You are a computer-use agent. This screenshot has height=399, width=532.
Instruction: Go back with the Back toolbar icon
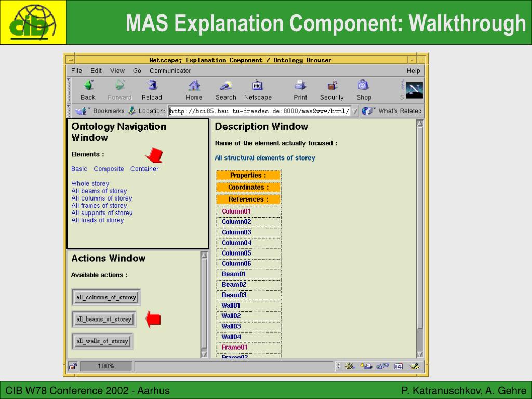(x=88, y=85)
